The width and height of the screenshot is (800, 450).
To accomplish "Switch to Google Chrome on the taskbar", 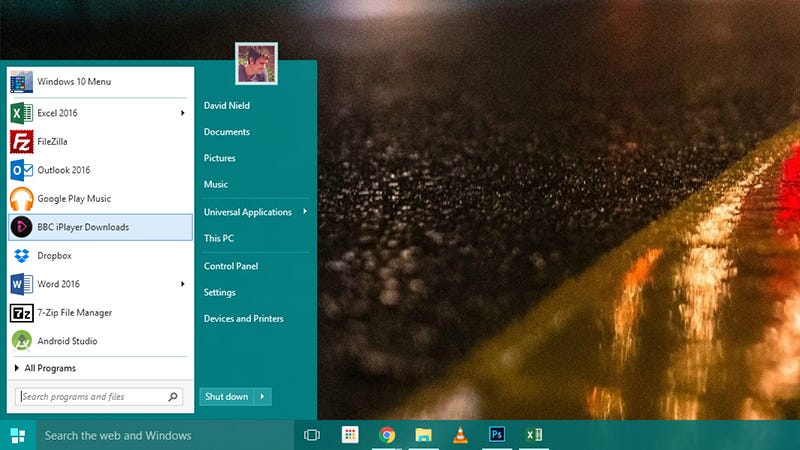I will tap(387, 435).
